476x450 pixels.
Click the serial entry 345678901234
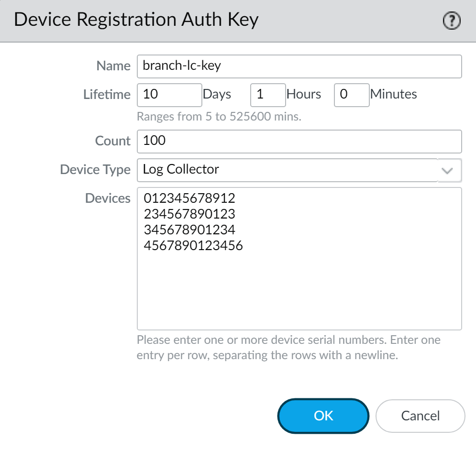tap(189, 230)
